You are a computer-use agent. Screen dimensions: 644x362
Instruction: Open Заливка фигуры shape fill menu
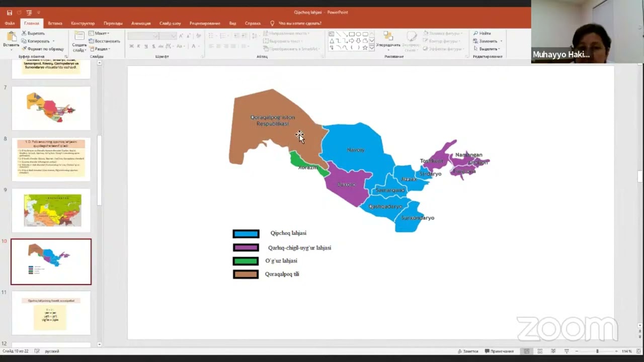click(x=444, y=33)
